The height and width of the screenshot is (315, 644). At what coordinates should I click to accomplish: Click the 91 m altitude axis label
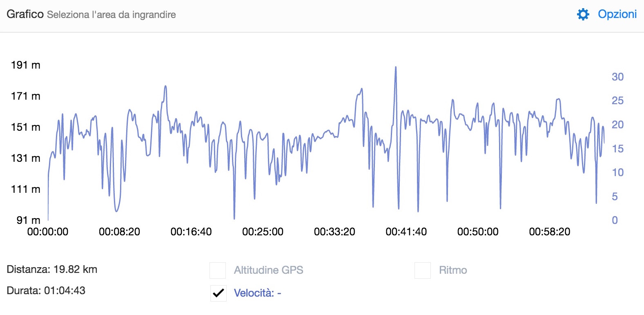point(28,220)
